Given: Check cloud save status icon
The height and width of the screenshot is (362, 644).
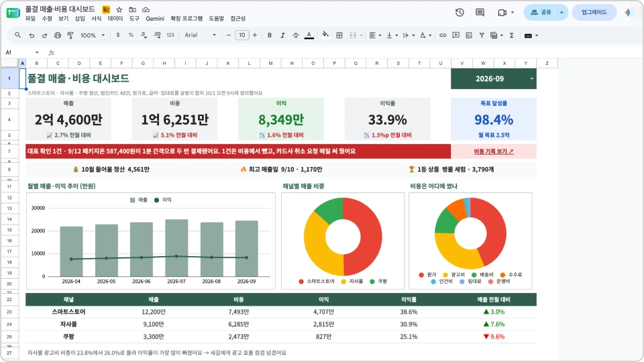Looking at the screenshot, I should 146,9.
